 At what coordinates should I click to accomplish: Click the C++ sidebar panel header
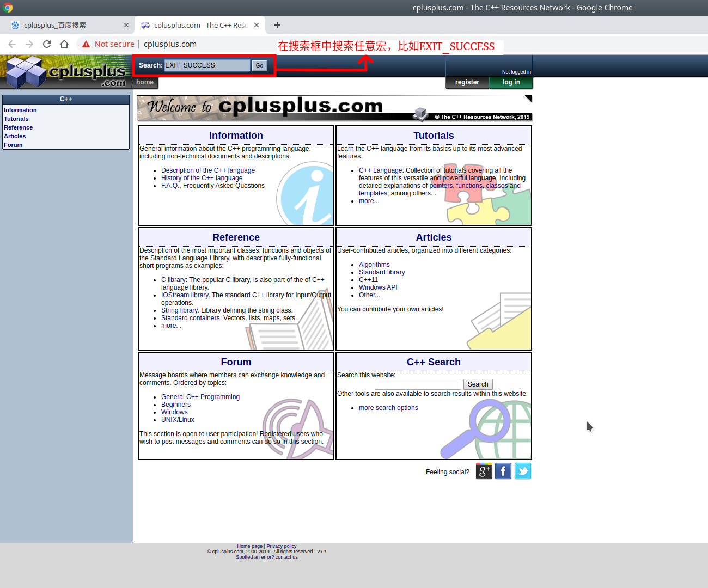pos(66,99)
